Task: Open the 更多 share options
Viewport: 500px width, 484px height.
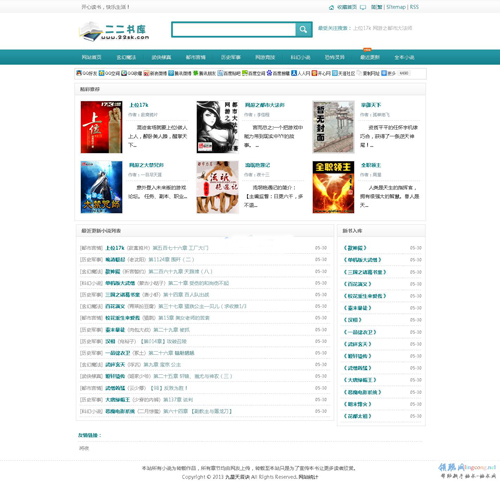Action: tap(389, 73)
